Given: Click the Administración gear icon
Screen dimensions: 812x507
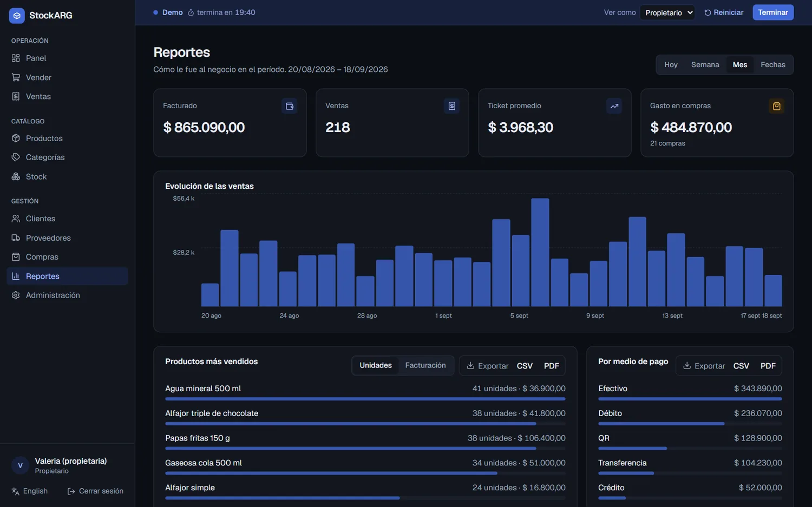Looking at the screenshot, I should click(x=16, y=295).
